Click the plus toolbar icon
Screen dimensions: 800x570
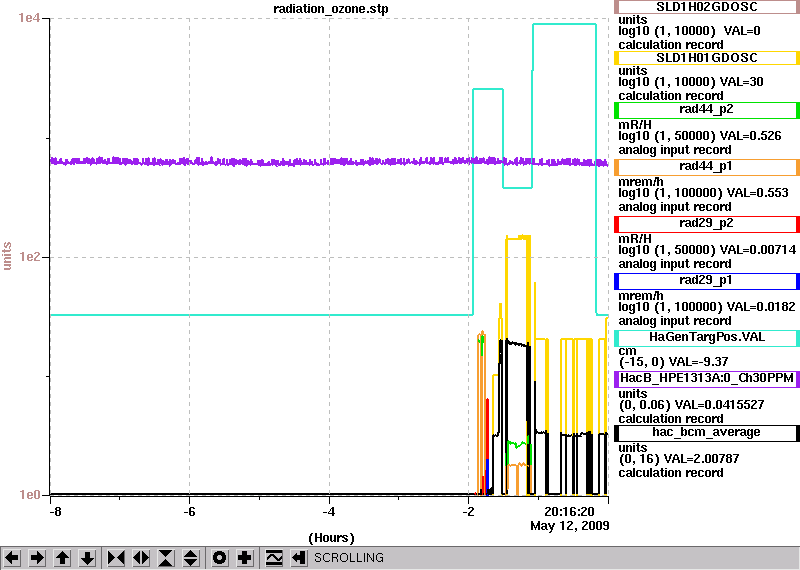pos(244,558)
